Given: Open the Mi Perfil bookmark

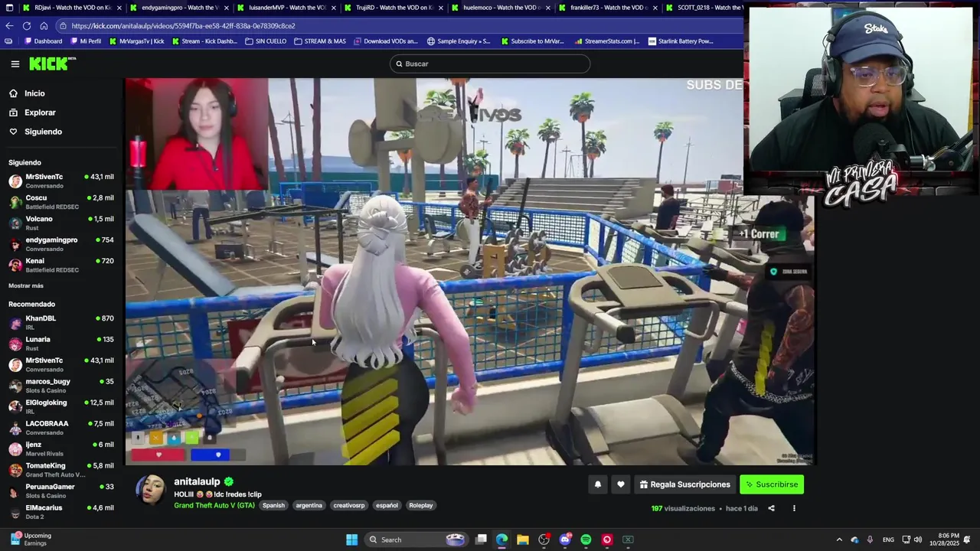Looking at the screenshot, I should [85, 41].
